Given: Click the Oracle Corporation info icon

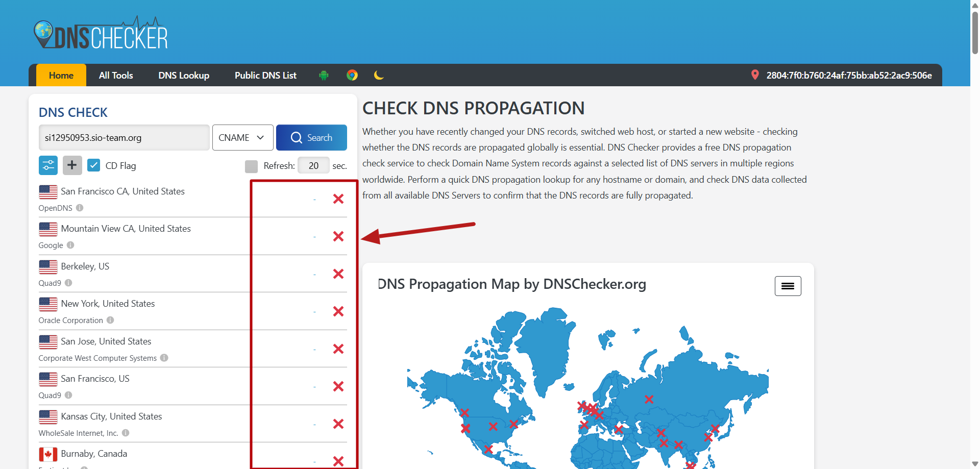Looking at the screenshot, I should (110, 320).
